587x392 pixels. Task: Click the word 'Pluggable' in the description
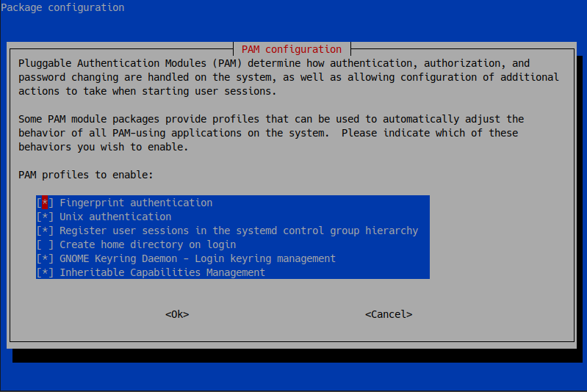tap(45, 63)
